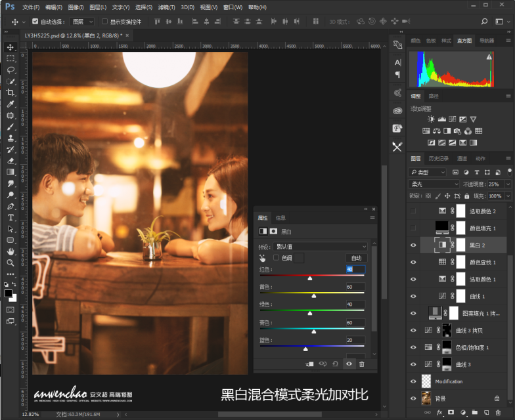Click the 红色 value input field

(x=355, y=269)
